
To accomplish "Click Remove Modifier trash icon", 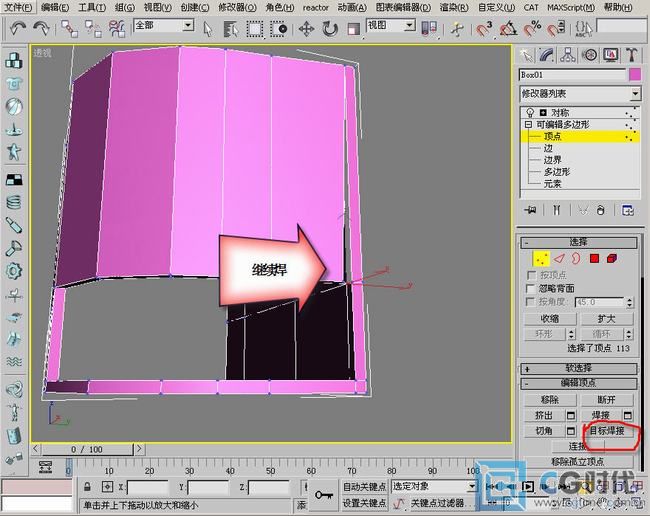I will (x=601, y=210).
